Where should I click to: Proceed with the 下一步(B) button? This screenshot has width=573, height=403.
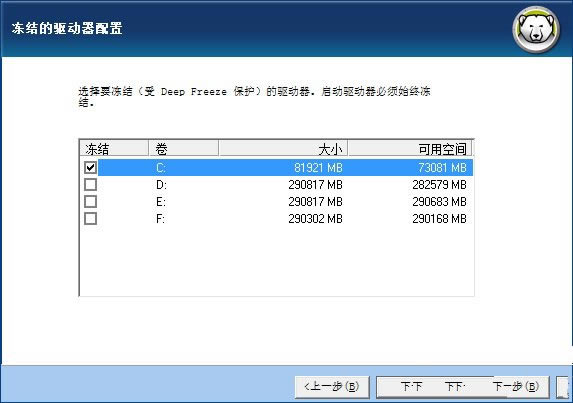point(463,387)
